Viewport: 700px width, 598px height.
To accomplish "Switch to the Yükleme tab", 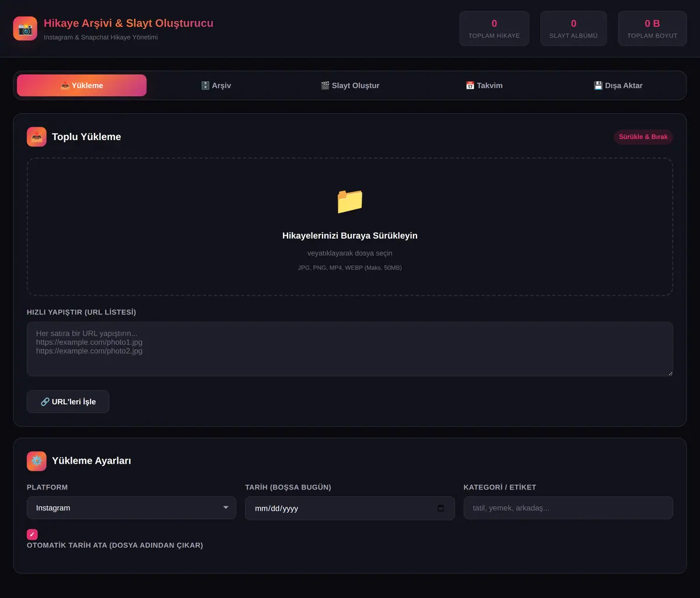I will pyautogui.click(x=82, y=85).
